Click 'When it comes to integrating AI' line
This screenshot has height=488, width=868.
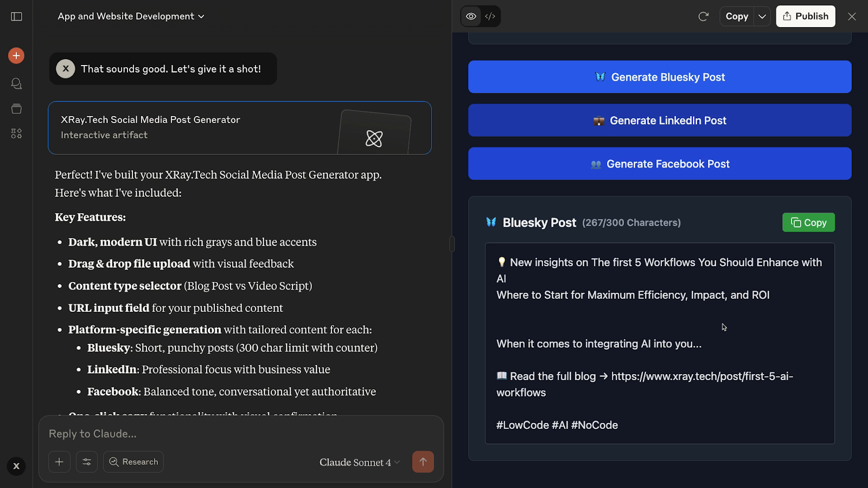[599, 344]
